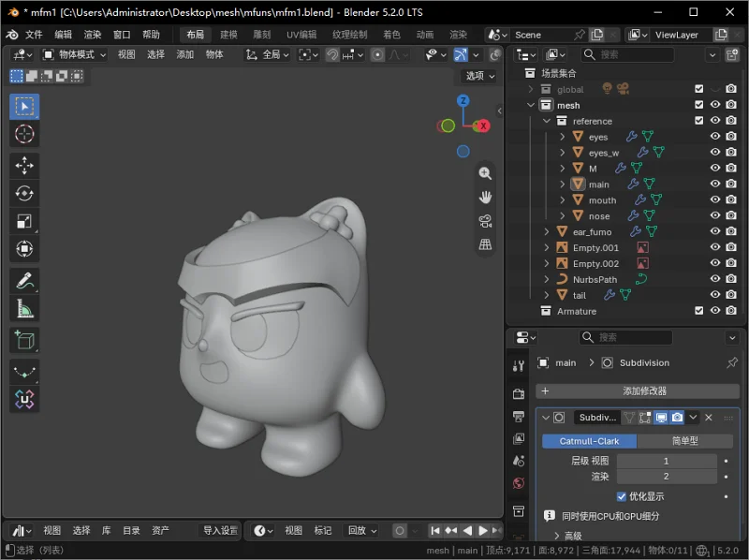The width and height of the screenshot is (749, 560).
Task: Uncheck the Armature collection checkbox
Action: (698, 311)
